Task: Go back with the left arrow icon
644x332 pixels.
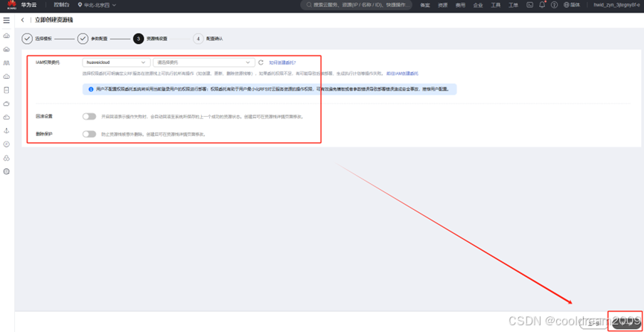Action: tap(22, 20)
